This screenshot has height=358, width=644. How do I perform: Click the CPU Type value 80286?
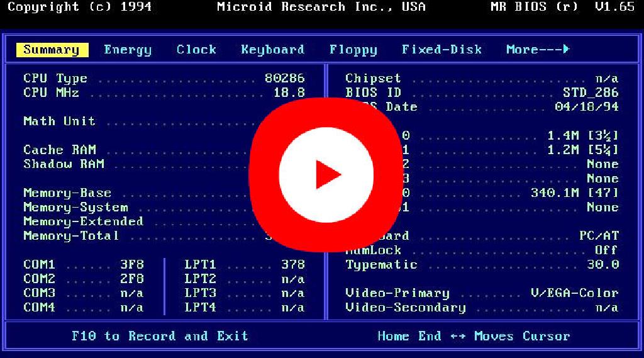285,78
